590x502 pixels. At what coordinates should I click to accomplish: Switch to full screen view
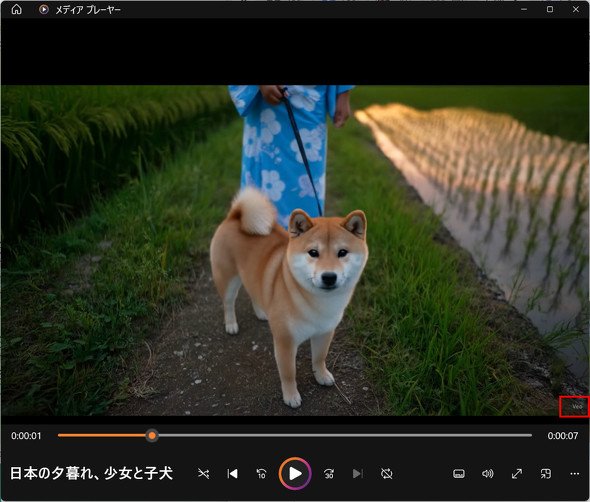click(x=517, y=473)
